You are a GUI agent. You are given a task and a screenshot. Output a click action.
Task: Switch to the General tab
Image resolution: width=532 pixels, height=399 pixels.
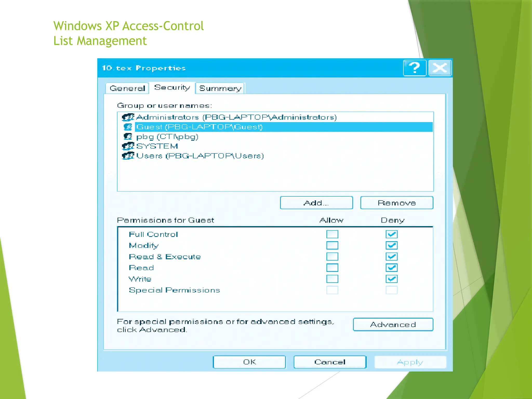[x=127, y=88]
